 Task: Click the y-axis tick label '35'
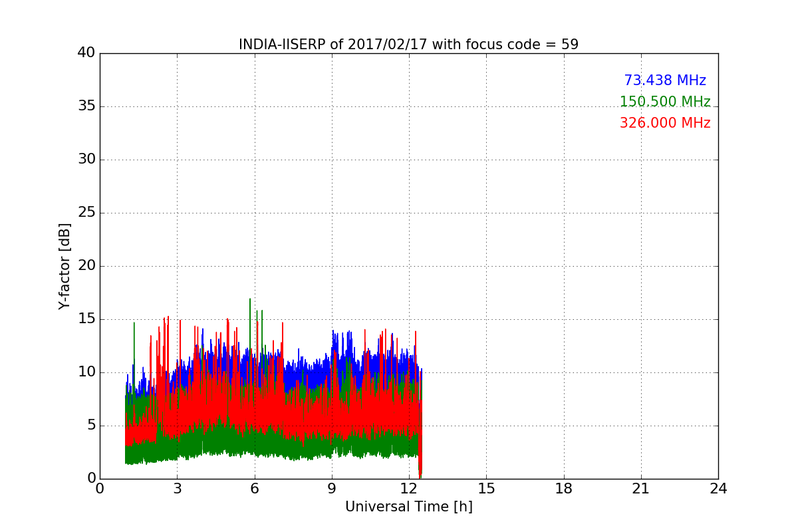86,106
